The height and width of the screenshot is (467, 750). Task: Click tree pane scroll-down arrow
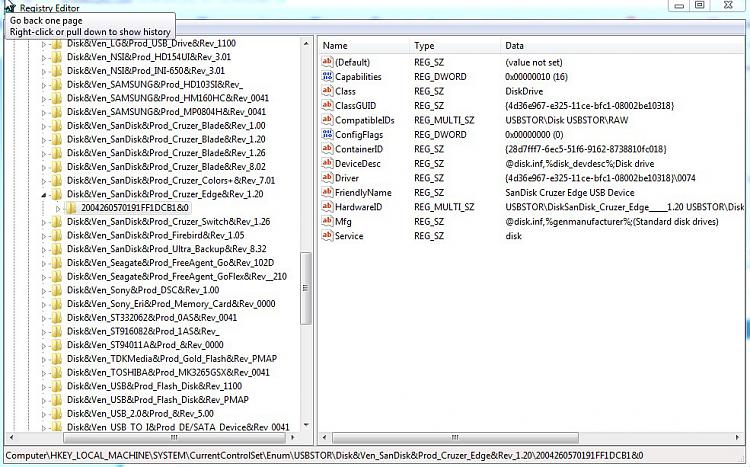pos(306,425)
